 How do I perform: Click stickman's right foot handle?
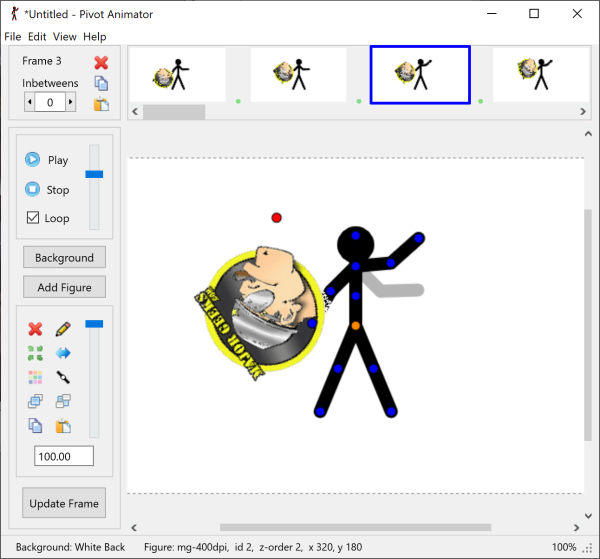tap(391, 412)
